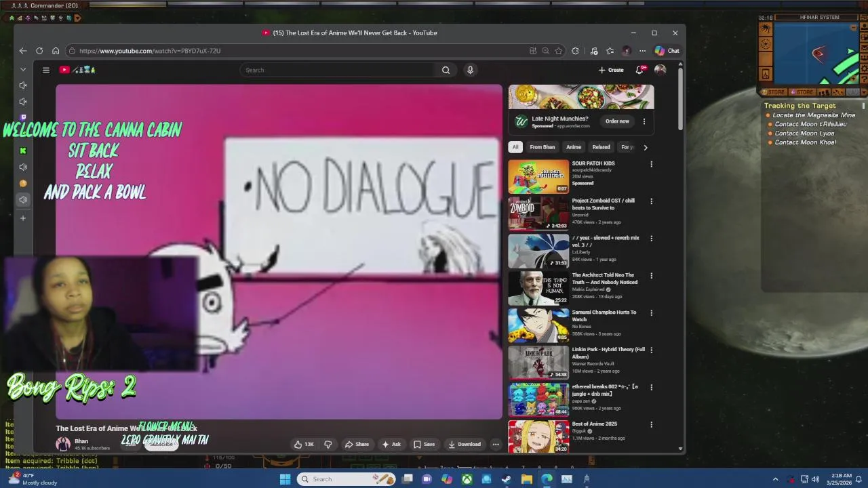868x488 pixels.
Task: Click Order now on Late Night Munchies ad
Action: pos(617,121)
